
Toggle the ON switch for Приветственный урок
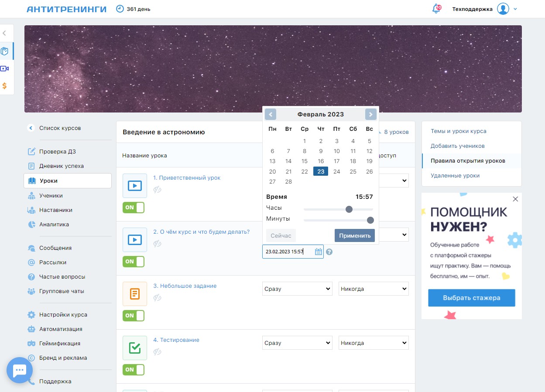point(134,208)
